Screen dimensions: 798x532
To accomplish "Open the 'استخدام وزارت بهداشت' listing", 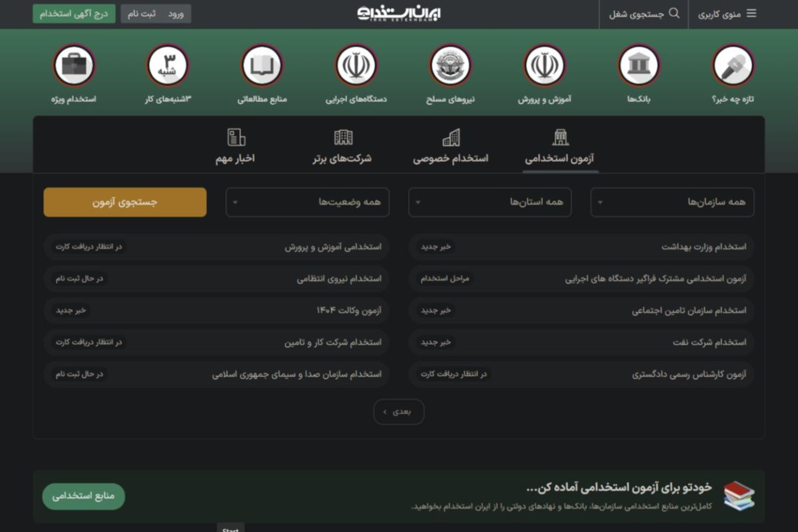I will tap(703, 247).
